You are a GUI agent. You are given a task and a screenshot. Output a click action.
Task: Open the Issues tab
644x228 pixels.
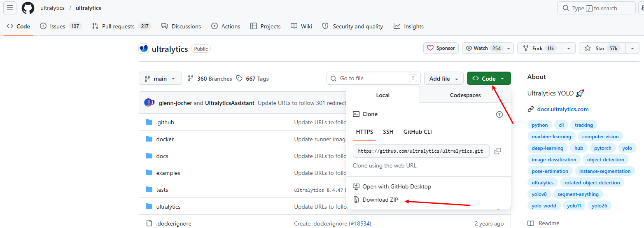pyautogui.click(x=61, y=26)
